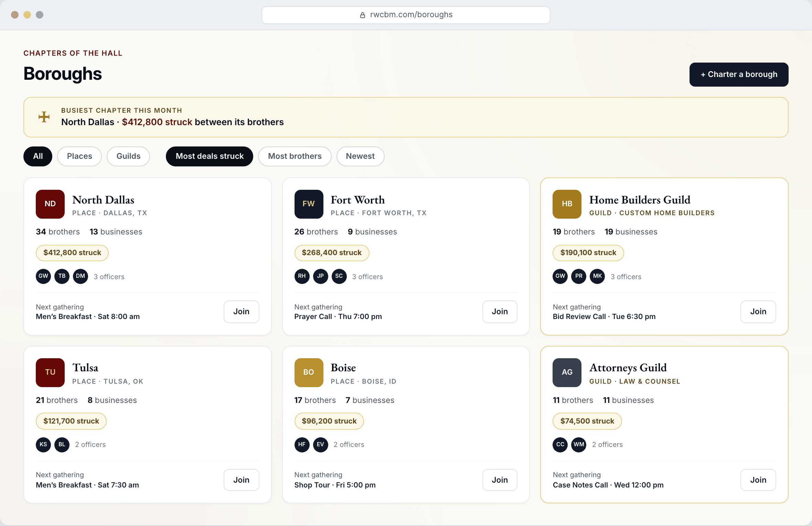Filter boroughs by Guilds
812x526 pixels.
click(128, 156)
